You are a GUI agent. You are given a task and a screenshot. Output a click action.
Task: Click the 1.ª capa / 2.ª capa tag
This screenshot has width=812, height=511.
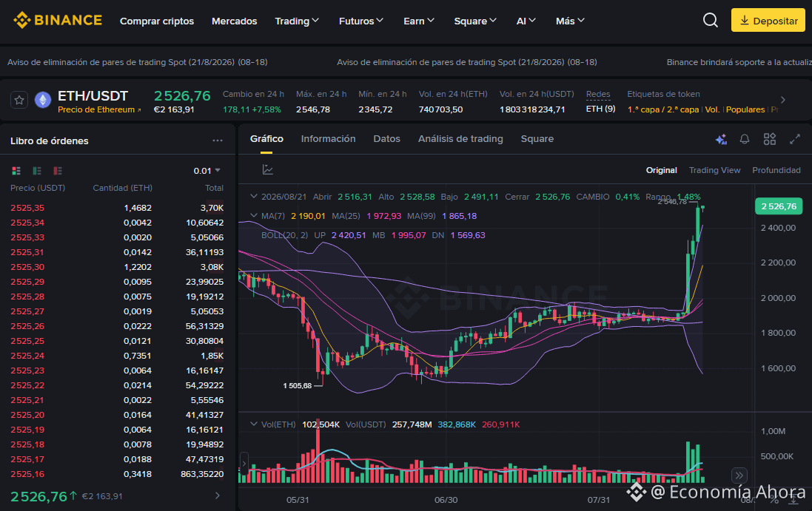click(x=663, y=109)
